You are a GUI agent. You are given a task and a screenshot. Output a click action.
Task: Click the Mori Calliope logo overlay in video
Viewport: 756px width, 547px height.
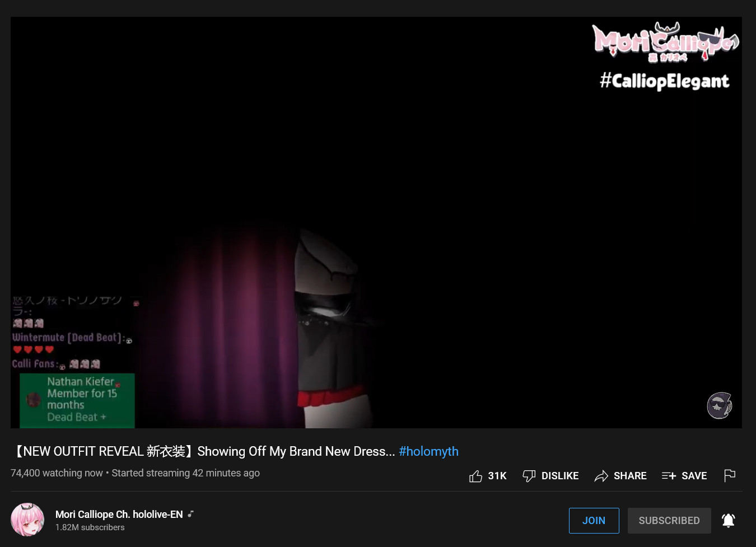pos(666,43)
